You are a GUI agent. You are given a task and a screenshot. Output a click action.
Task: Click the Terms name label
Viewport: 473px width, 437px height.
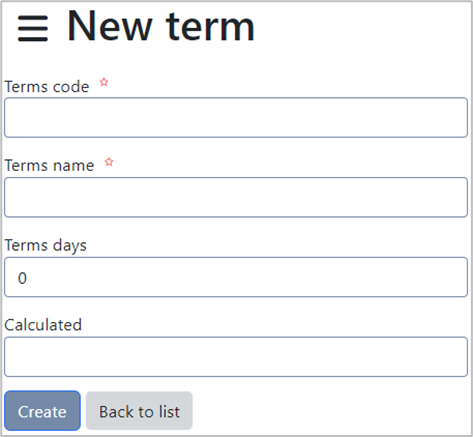pyautogui.click(x=49, y=165)
